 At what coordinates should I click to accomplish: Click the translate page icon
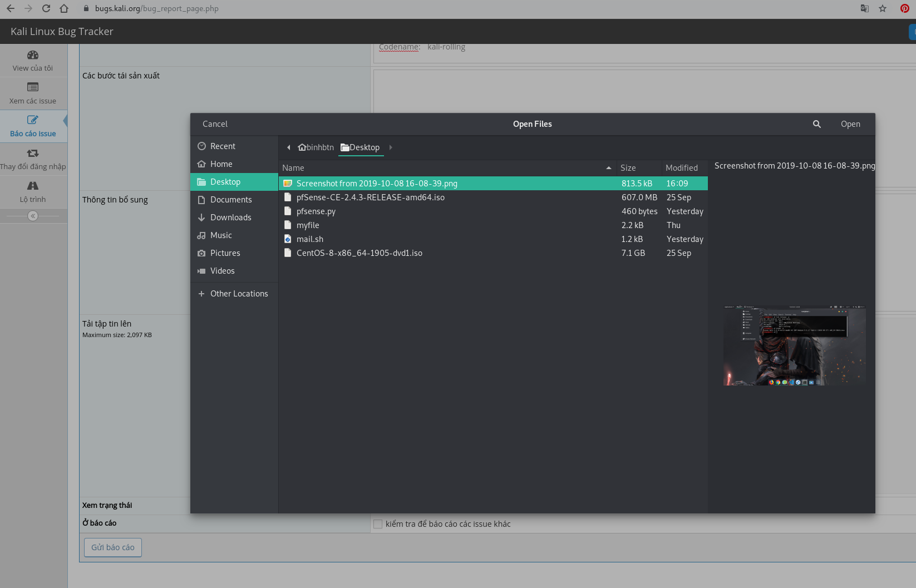864,8
